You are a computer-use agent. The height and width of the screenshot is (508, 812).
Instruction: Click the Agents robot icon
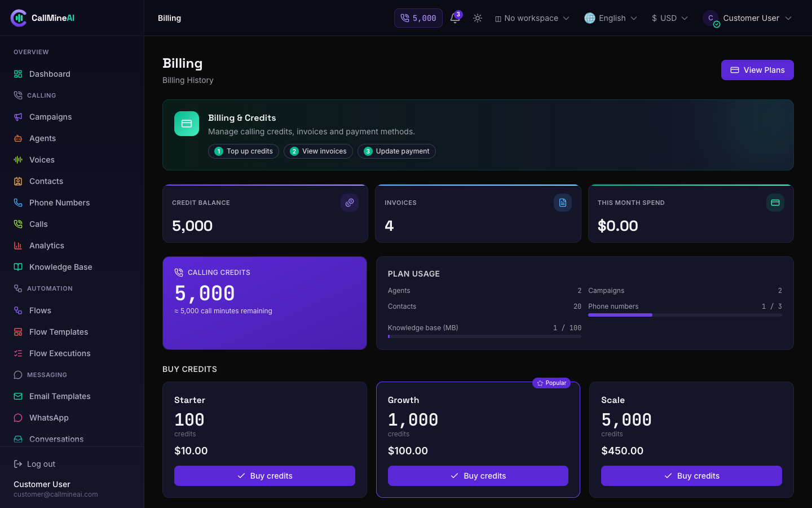coord(18,138)
